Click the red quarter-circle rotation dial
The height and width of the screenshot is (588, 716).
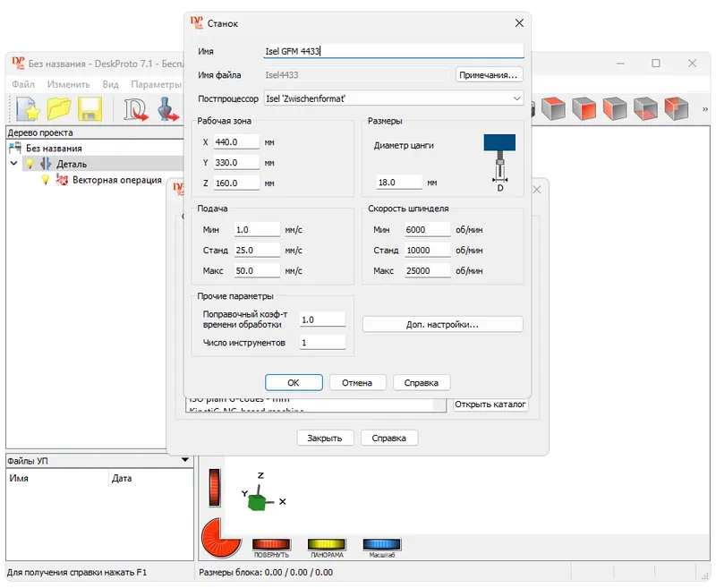[x=219, y=540]
